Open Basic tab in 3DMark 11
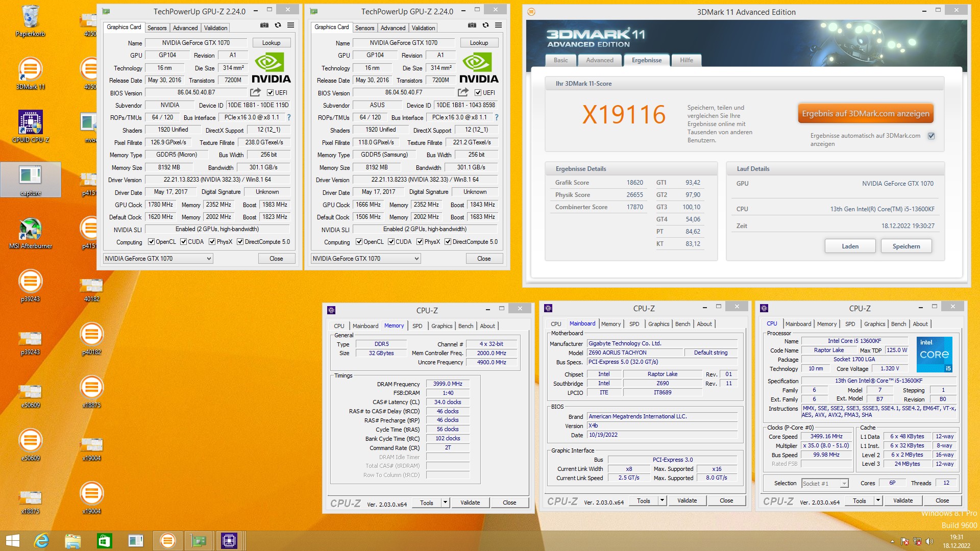This screenshot has width=980, height=551. coord(560,60)
